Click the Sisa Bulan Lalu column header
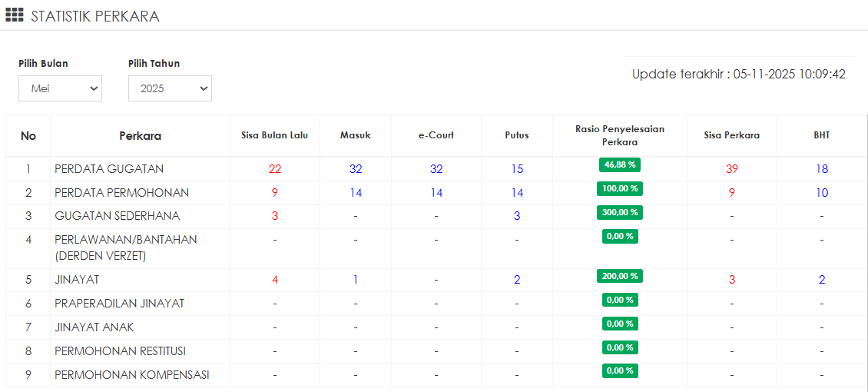Screen dimensions: 868x392 coord(275,135)
